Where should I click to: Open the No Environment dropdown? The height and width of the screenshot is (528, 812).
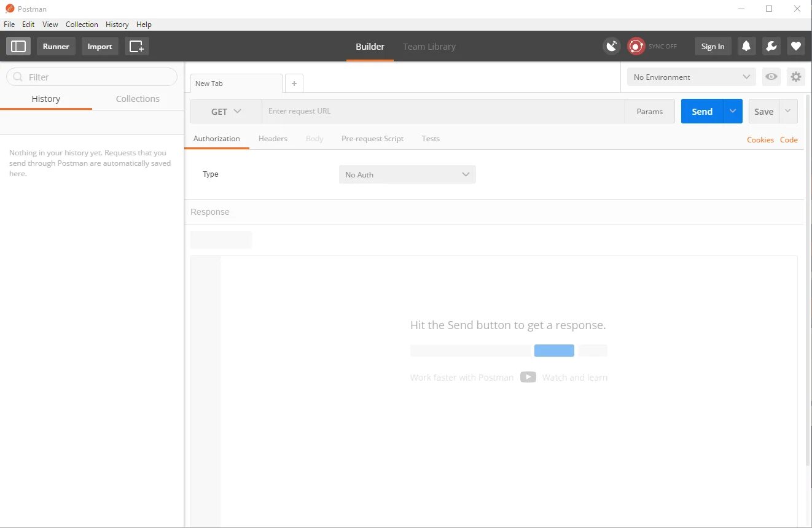[691, 77]
